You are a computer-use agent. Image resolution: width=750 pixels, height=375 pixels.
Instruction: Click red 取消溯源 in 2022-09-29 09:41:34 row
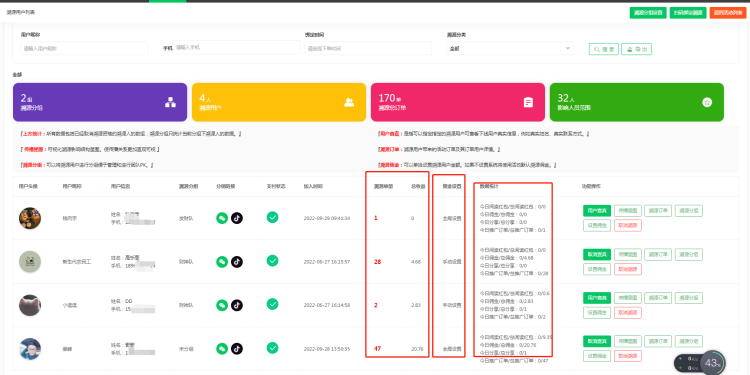click(x=628, y=226)
